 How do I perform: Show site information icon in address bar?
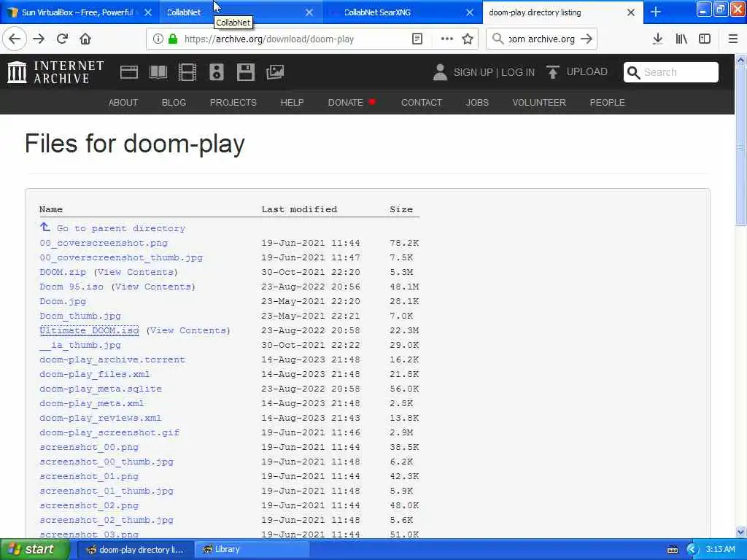pyautogui.click(x=158, y=39)
